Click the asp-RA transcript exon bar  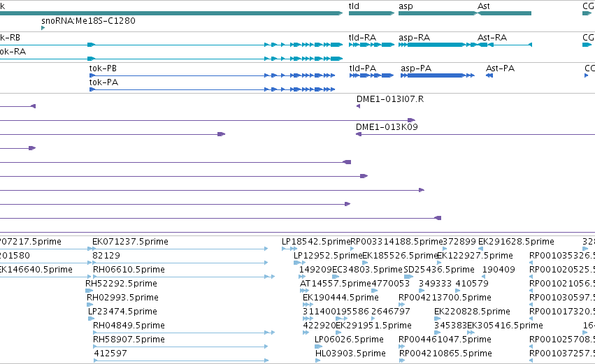click(436, 45)
